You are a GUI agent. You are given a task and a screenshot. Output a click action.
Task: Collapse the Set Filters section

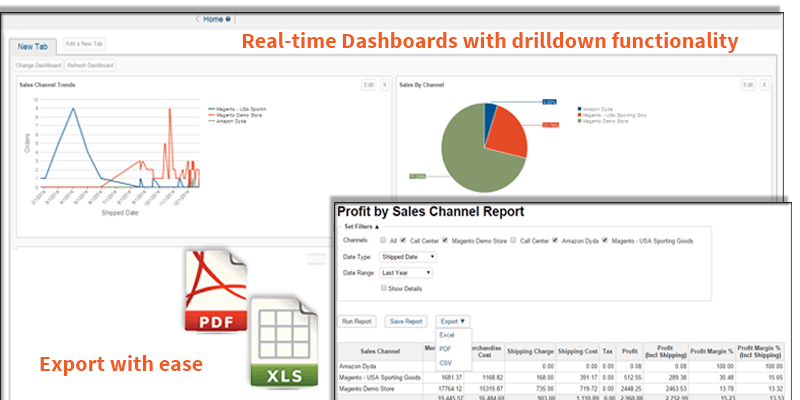[x=362, y=227]
